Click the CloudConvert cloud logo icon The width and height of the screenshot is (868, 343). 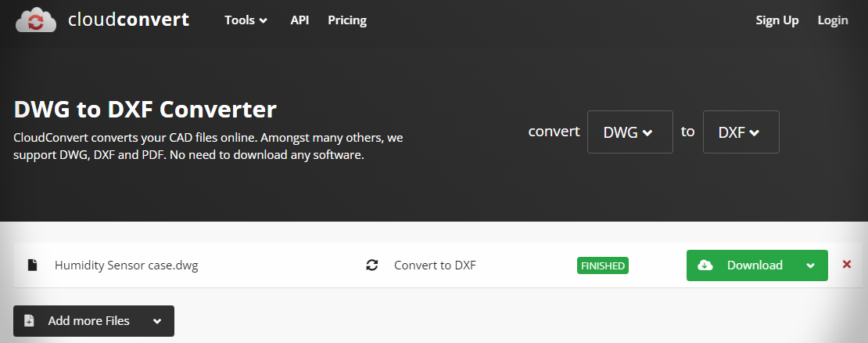click(x=36, y=20)
